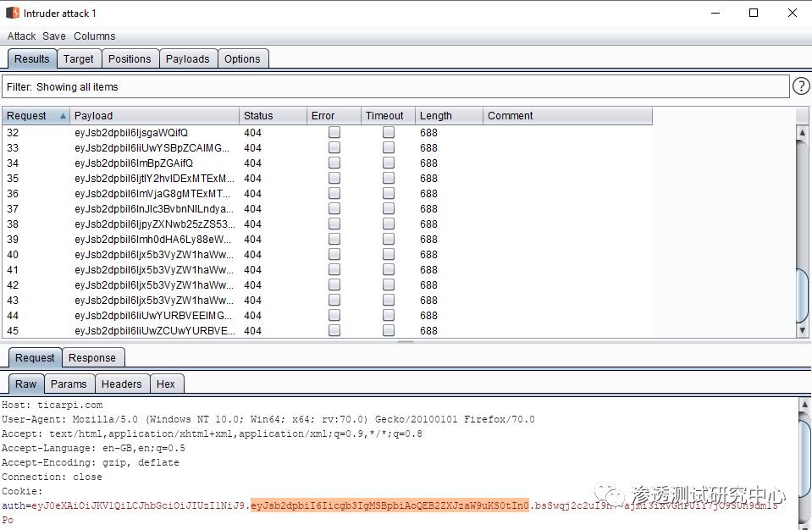Toggle the Timeout checkbox for request 36
This screenshot has width=812, height=530.
389,193
